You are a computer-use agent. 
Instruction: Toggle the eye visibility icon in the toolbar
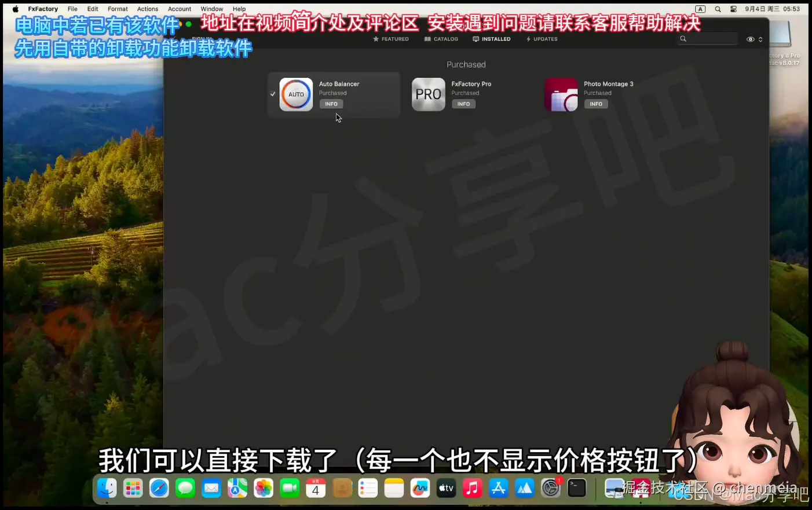coord(749,39)
